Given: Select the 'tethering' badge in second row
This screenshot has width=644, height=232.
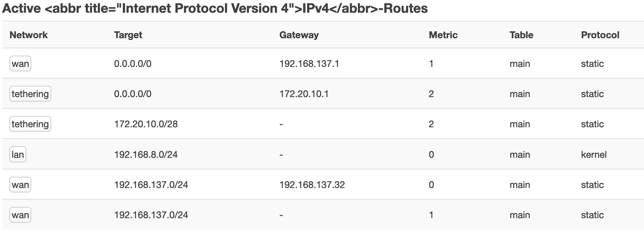Looking at the screenshot, I should pos(30,93).
